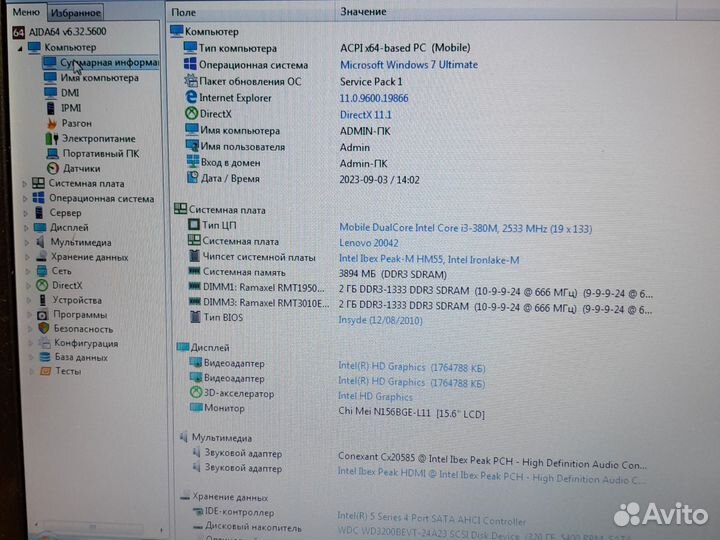Open Microsoft Windows 7 Ultimate link
This screenshot has width=720, height=540.
click(409, 65)
